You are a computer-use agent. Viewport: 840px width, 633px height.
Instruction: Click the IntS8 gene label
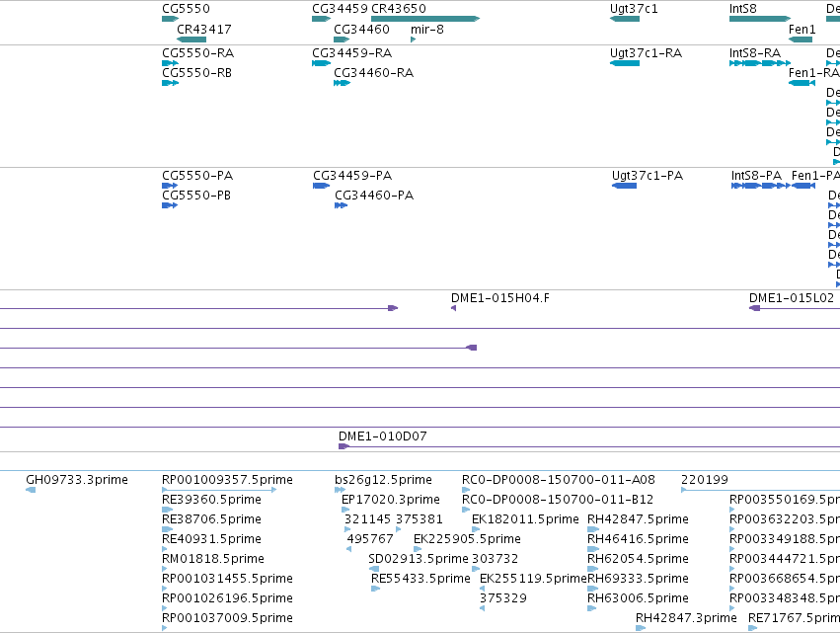[x=743, y=9]
